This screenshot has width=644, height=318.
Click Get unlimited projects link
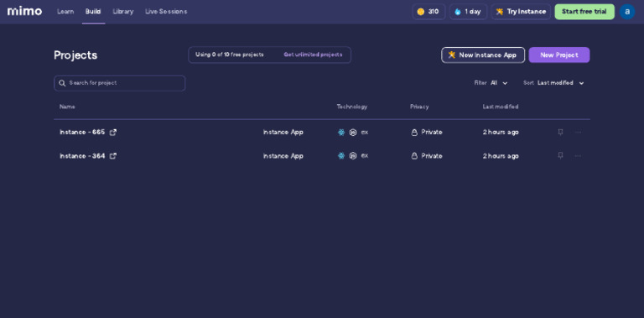(x=313, y=55)
